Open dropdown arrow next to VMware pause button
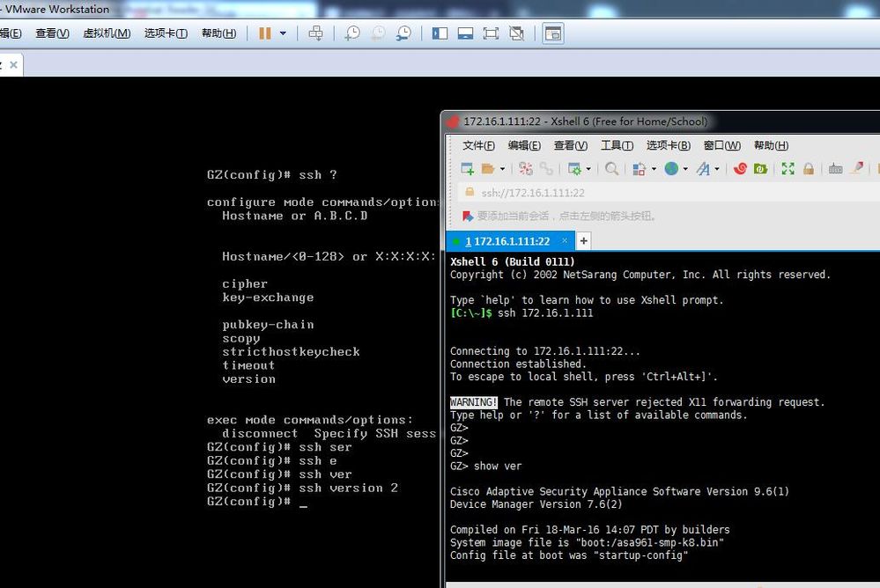Viewport: 880px width, 588px height. [x=283, y=33]
